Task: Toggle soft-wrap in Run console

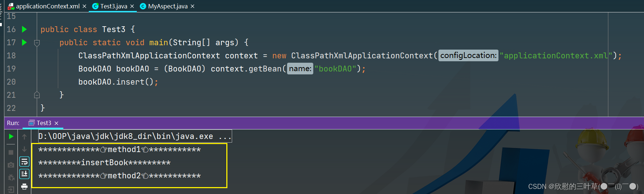Action: tap(24, 161)
